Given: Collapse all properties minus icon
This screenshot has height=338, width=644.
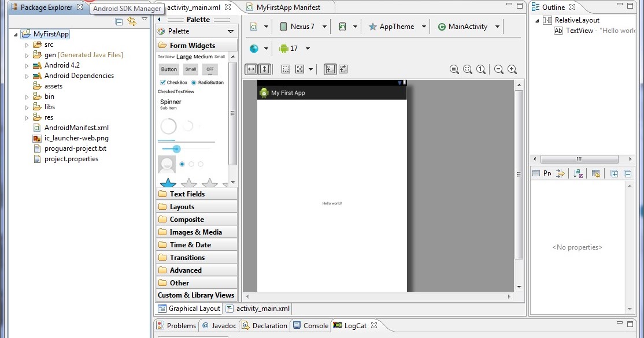Looking at the screenshot, I should [x=628, y=174].
